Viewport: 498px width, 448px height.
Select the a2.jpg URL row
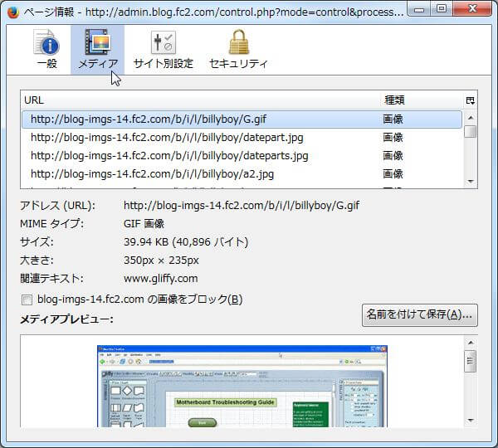(242, 174)
